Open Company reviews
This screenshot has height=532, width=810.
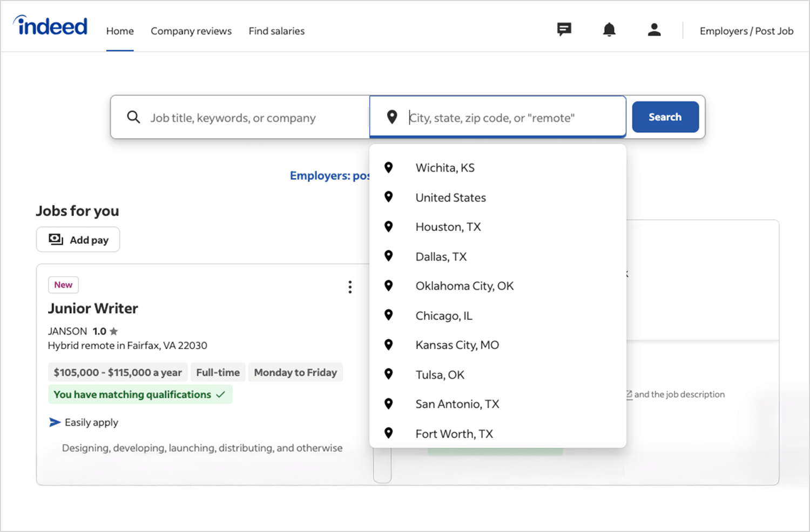pos(191,31)
